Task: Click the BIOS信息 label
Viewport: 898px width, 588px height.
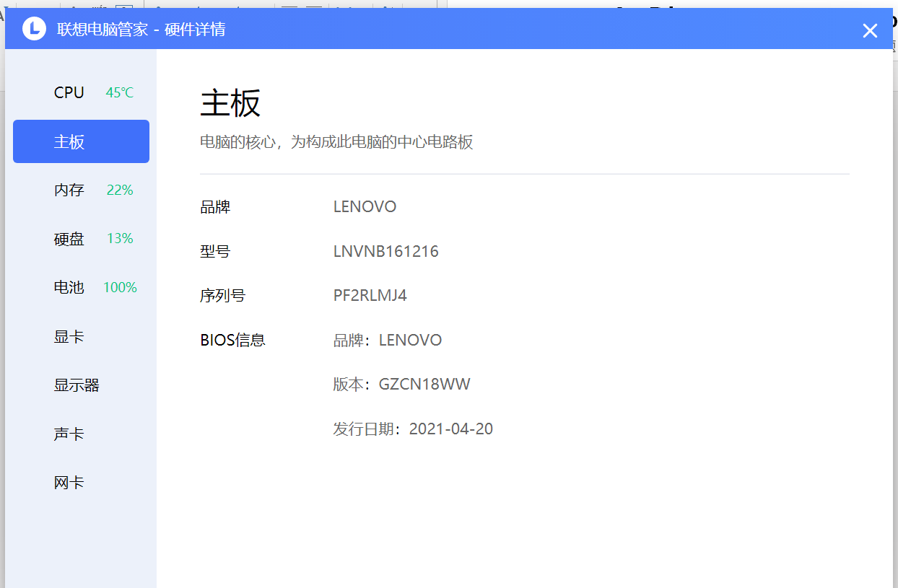Action: click(232, 341)
